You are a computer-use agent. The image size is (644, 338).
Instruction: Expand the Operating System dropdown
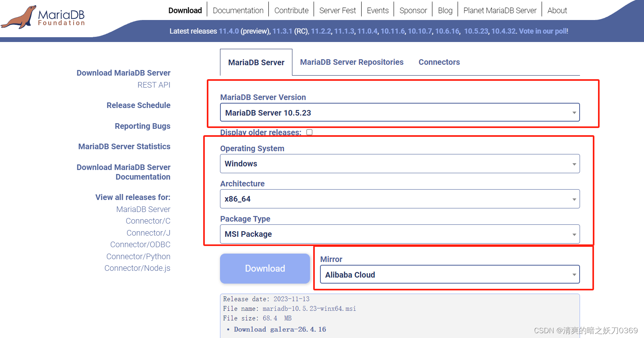click(400, 164)
